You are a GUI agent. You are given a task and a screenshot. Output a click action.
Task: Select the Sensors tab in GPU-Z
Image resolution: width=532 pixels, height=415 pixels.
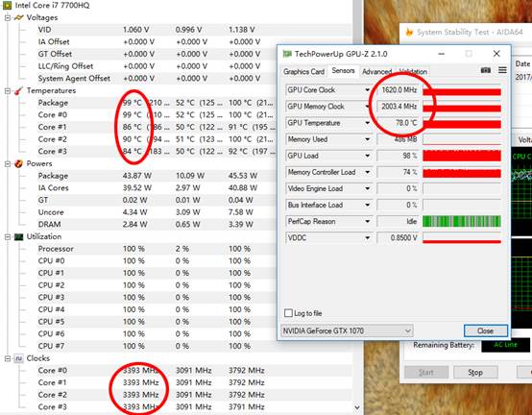point(343,70)
